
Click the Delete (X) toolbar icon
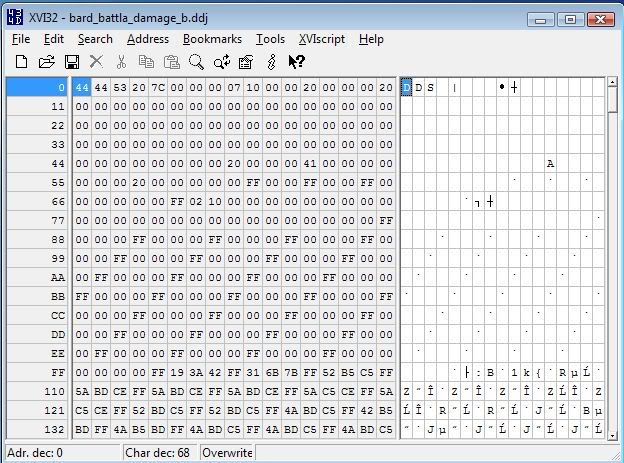pyautogui.click(x=96, y=62)
